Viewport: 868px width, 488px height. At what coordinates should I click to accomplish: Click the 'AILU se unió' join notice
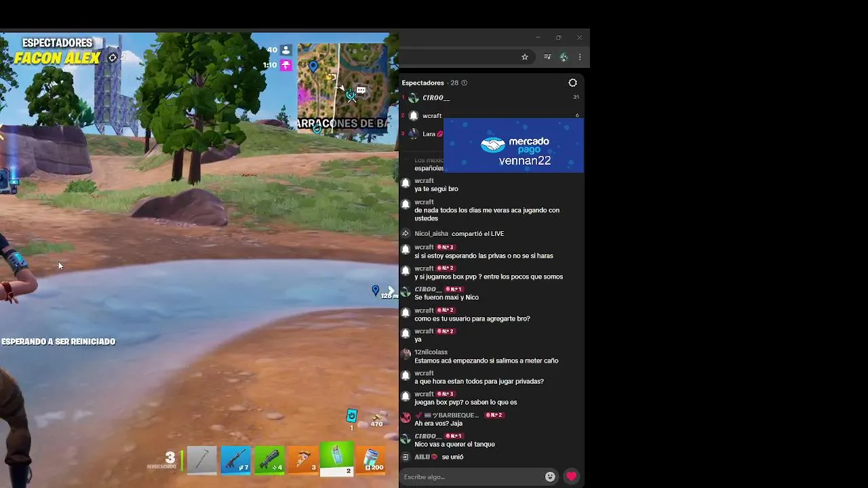tap(439, 457)
